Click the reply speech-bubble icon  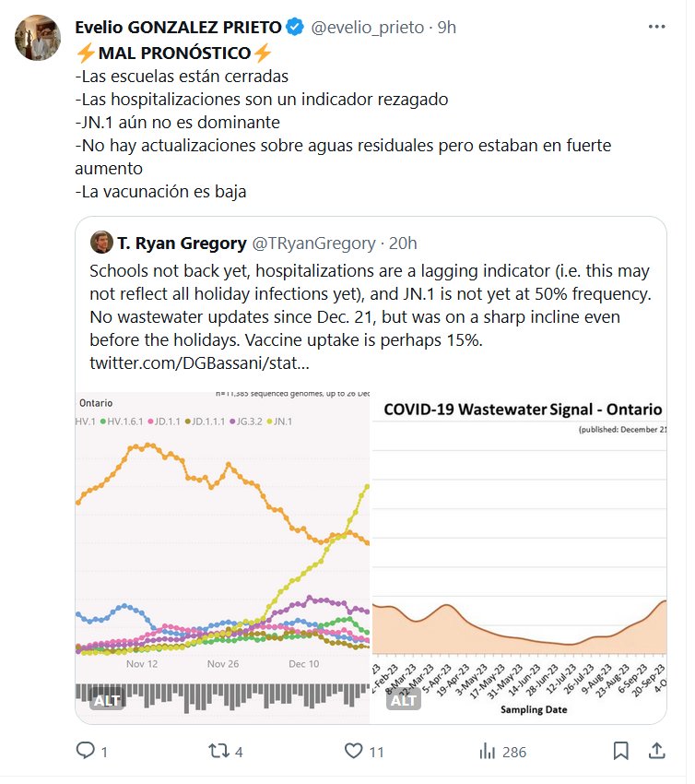point(86,752)
